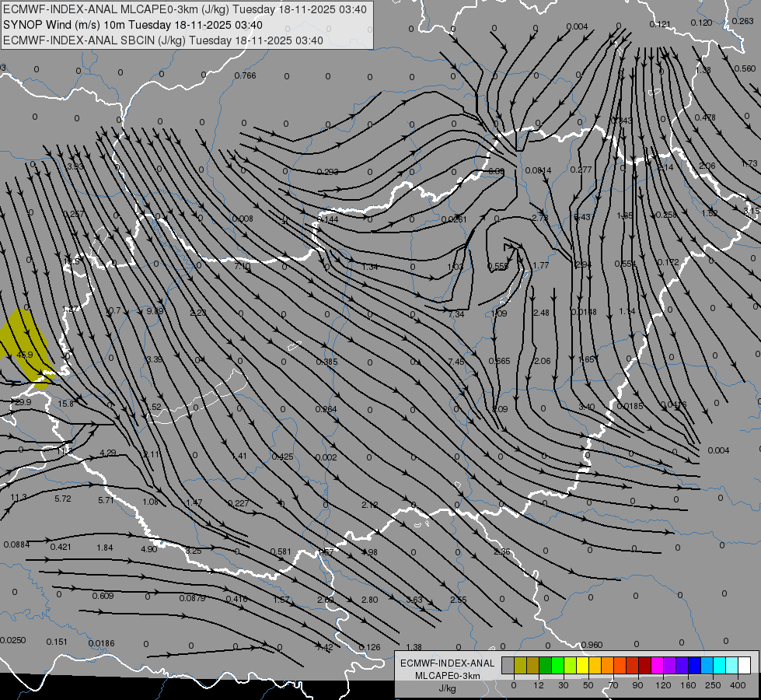761x700 pixels.
Task: Click the map value '0.277'
Action: (581, 170)
